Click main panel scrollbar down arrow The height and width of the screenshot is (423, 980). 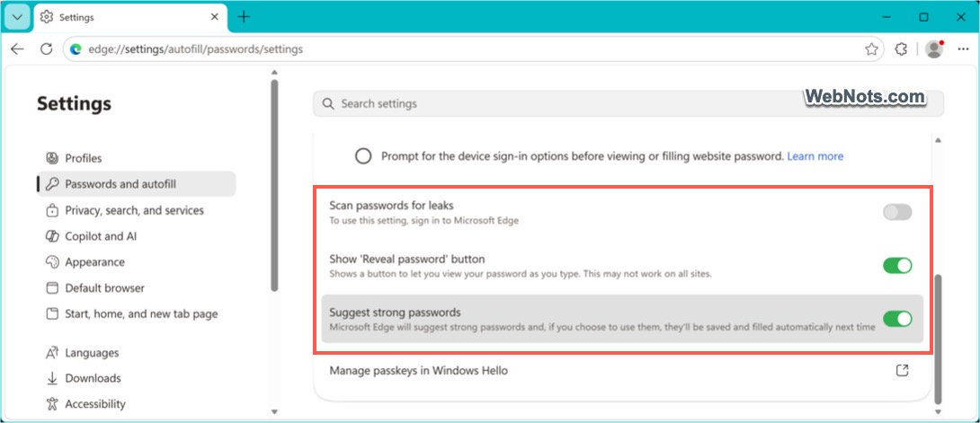(936, 411)
